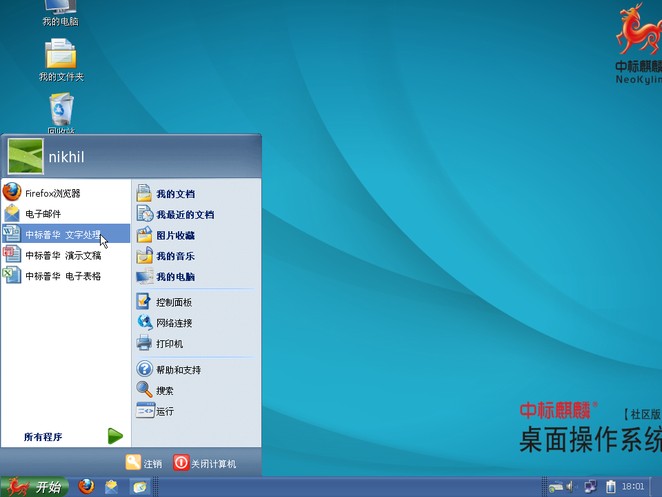This screenshot has width=662, height=497.
Task: Open Firefox浏览器 from the start menu
Action: coord(52,193)
